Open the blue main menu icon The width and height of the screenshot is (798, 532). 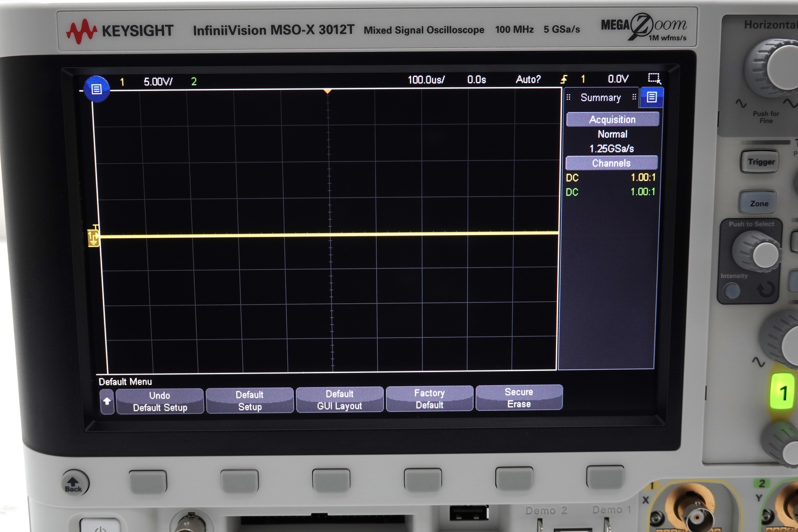pos(96,89)
